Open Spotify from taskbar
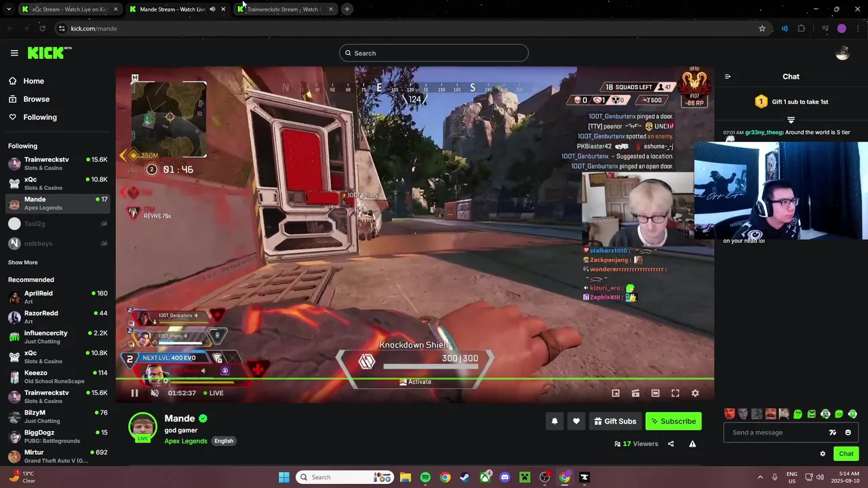 click(425, 477)
